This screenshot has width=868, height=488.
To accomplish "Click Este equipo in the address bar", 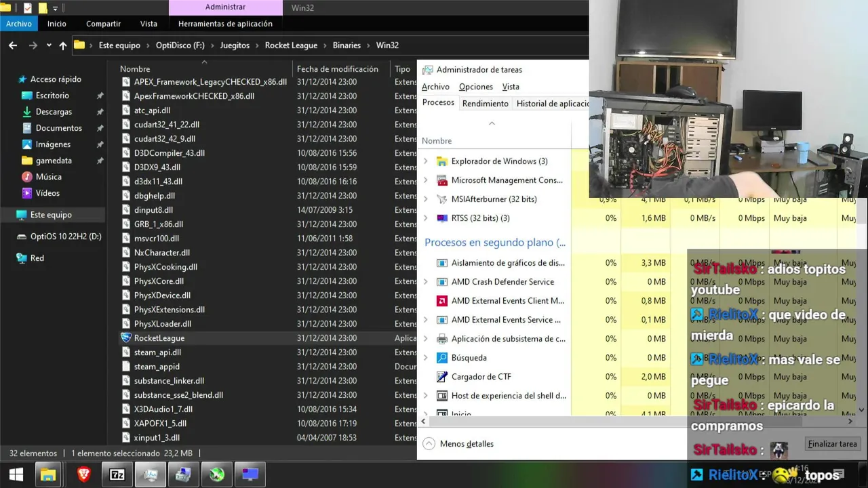I will (x=119, y=45).
